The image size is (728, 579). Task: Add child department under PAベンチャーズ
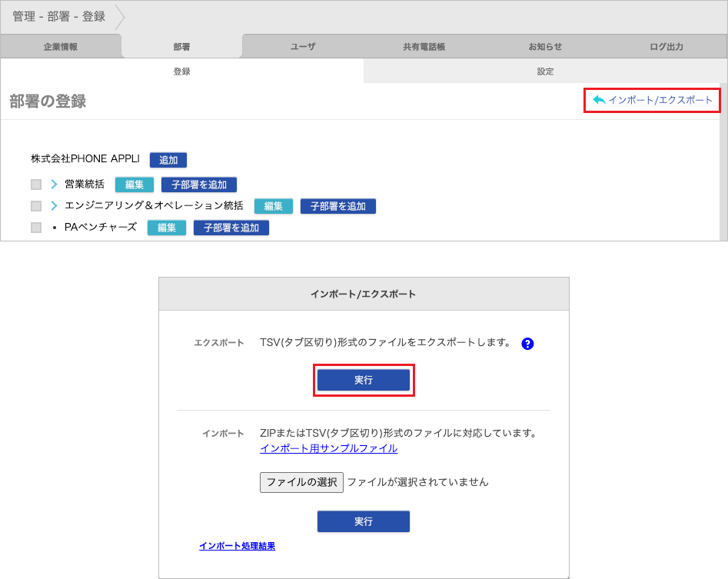tap(231, 228)
